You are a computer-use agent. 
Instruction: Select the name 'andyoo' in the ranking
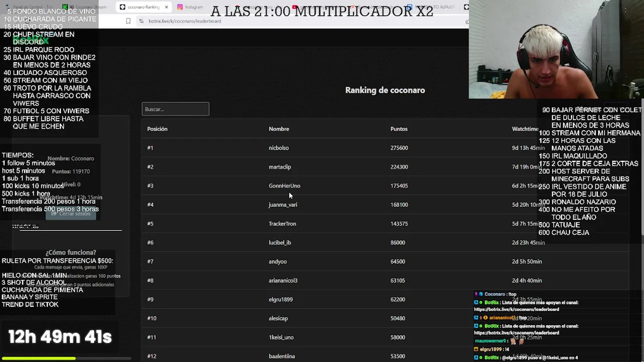coord(278,261)
